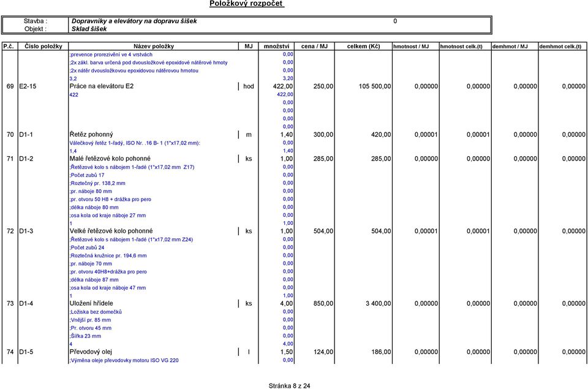Click the item name "Uložení hřídele"

coord(91,303)
